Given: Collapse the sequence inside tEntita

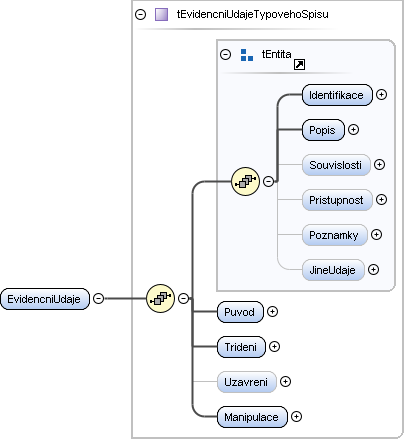Looking at the screenshot, I should [268, 181].
